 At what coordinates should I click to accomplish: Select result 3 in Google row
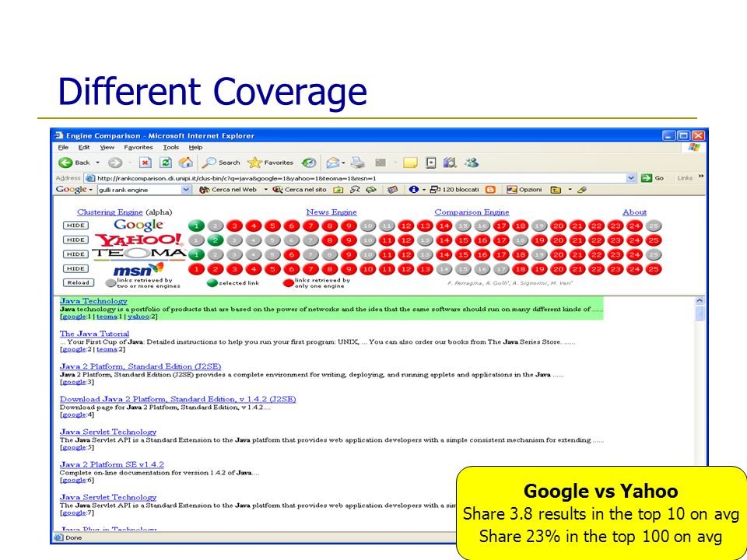pyautogui.click(x=234, y=226)
